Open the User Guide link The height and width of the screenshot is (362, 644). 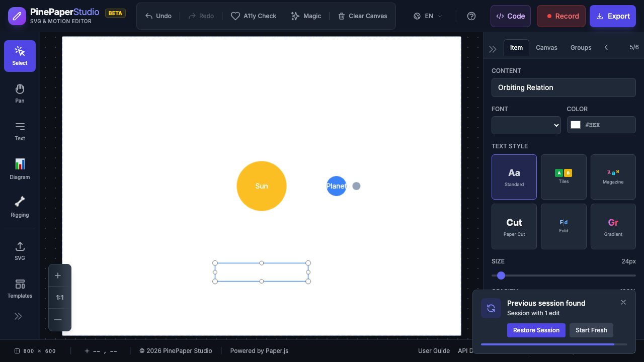pos(434,350)
